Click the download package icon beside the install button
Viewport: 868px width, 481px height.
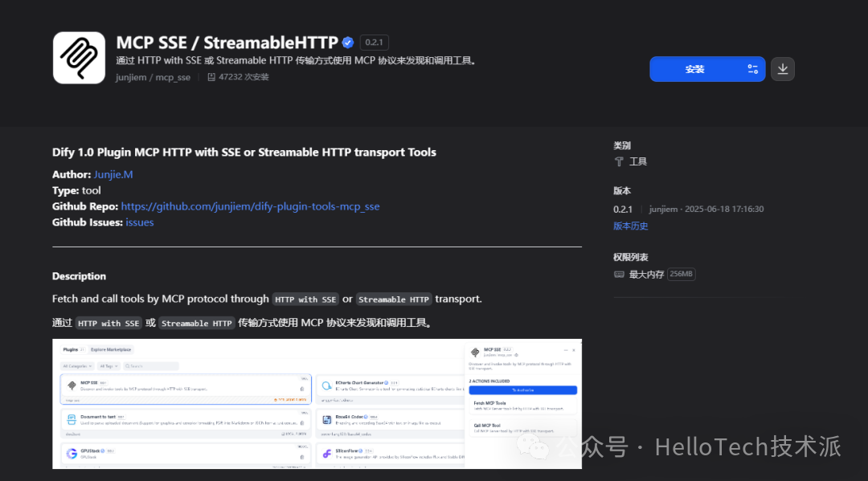pos(782,69)
